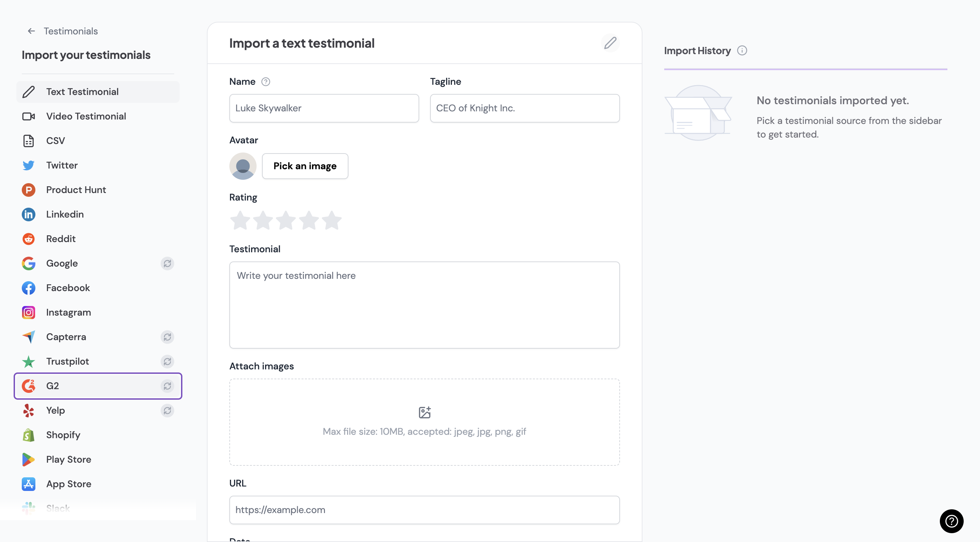Click the App Store logo icon
Image resolution: width=980 pixels, height=542 pixels.
point(29,484)
